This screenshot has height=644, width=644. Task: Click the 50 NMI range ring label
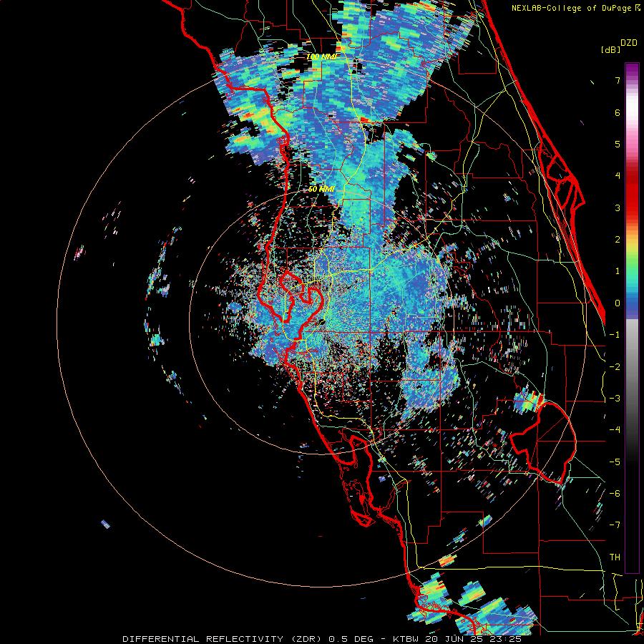tap(321, 190)
